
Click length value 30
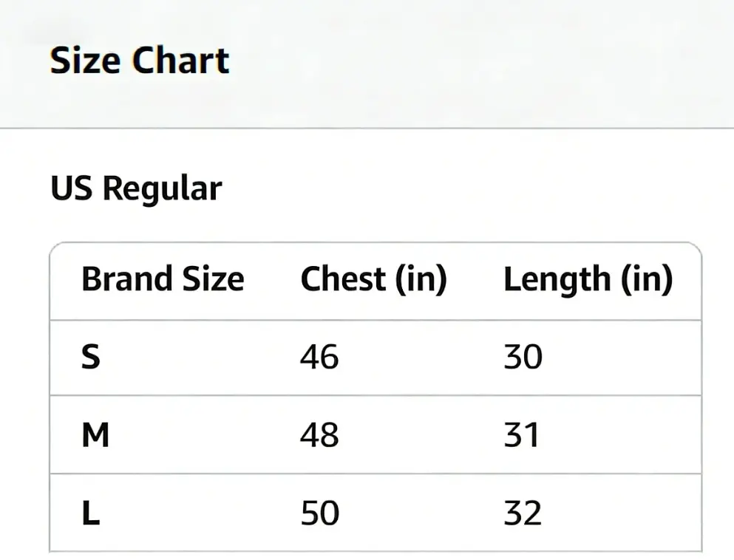coord(523,358)
